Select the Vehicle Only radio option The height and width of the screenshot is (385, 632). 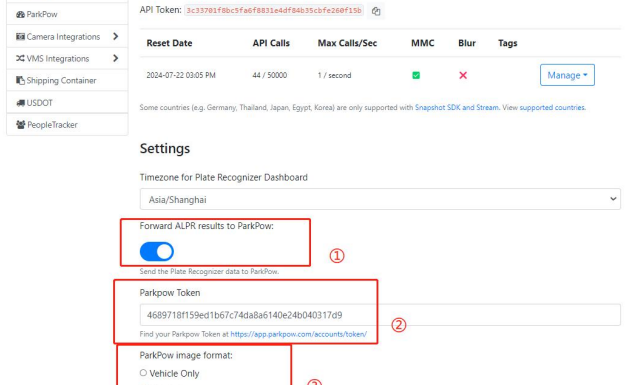[143, 373]
